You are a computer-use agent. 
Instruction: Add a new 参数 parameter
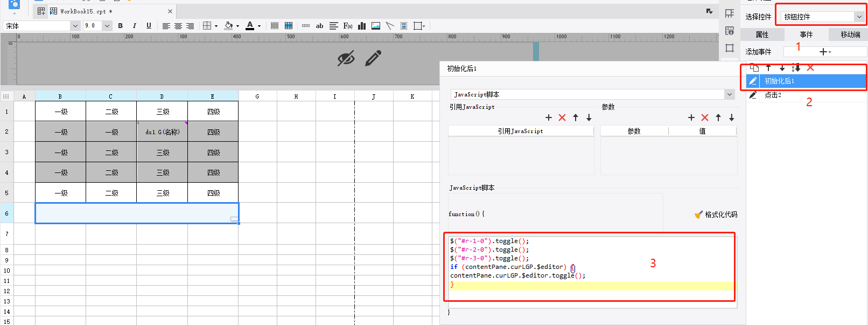[x=691, y=117]
